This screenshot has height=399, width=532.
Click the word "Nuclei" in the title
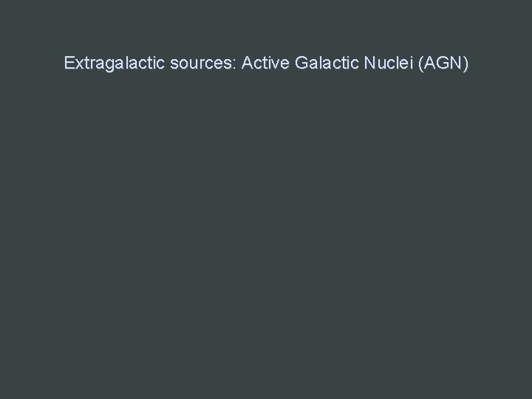[x=385, y=64]
